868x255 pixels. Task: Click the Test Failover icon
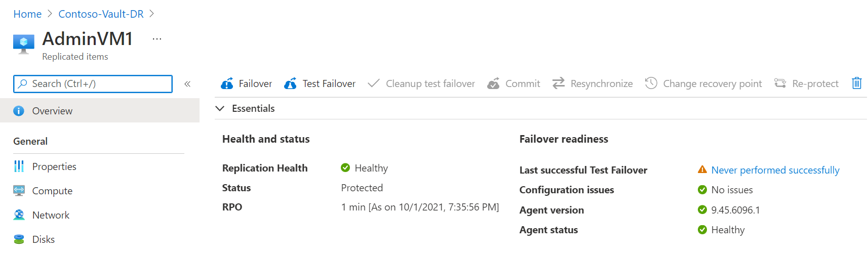tap(290, 83)
